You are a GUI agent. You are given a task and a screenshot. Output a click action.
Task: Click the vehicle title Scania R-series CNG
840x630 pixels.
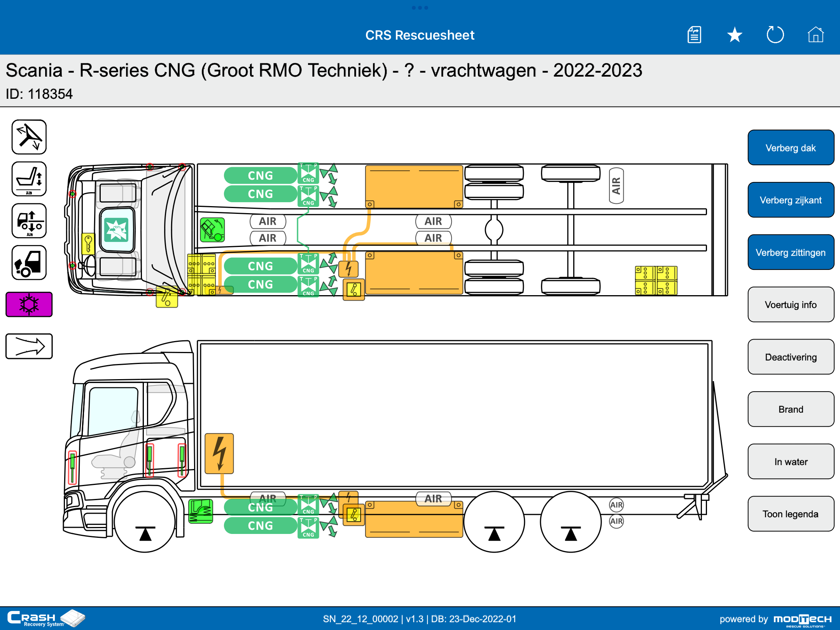[x=324, y=70]
